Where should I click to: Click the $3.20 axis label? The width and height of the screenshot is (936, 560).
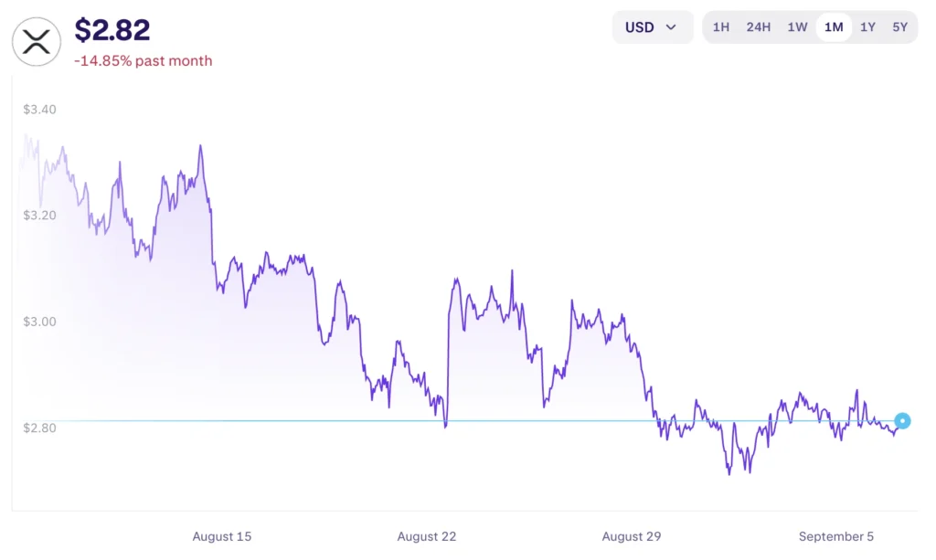tap(38, 216)
